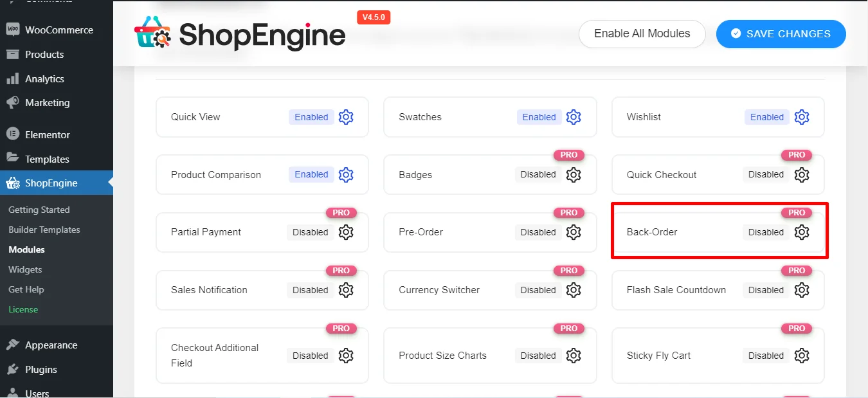Open Product Size Charts settings gear
The image size is (868, 398).
574,356
